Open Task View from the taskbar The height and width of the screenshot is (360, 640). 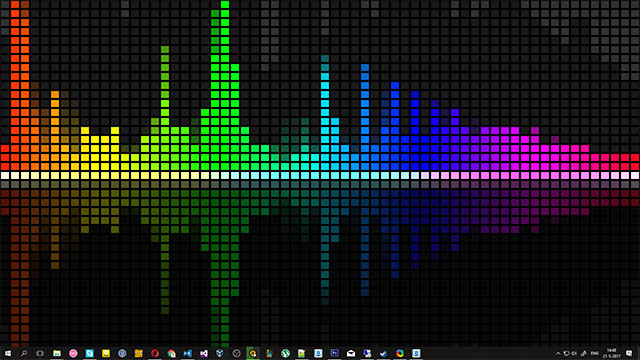click(x=40, y=353)
